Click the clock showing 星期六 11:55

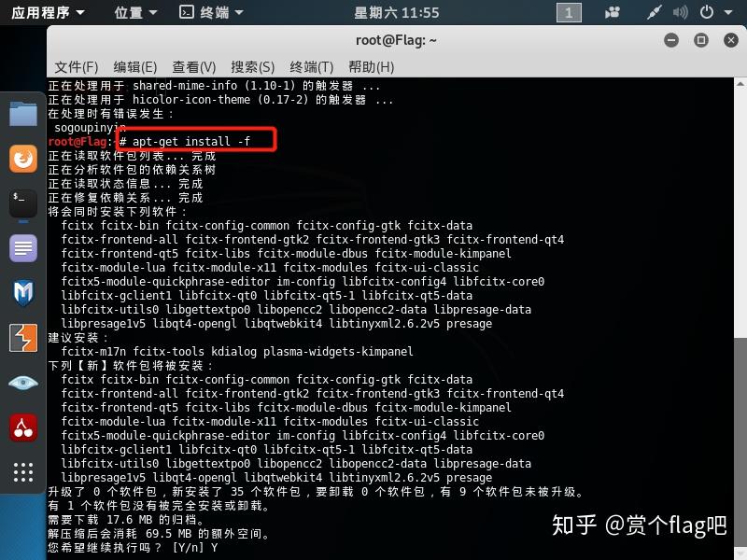pyautogui.click(x=396, y=12)
